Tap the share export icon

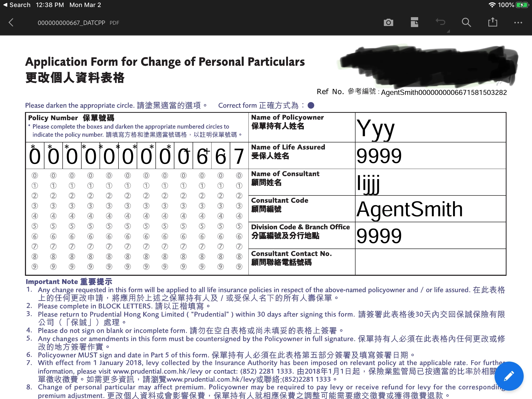[x=492, y=22]
